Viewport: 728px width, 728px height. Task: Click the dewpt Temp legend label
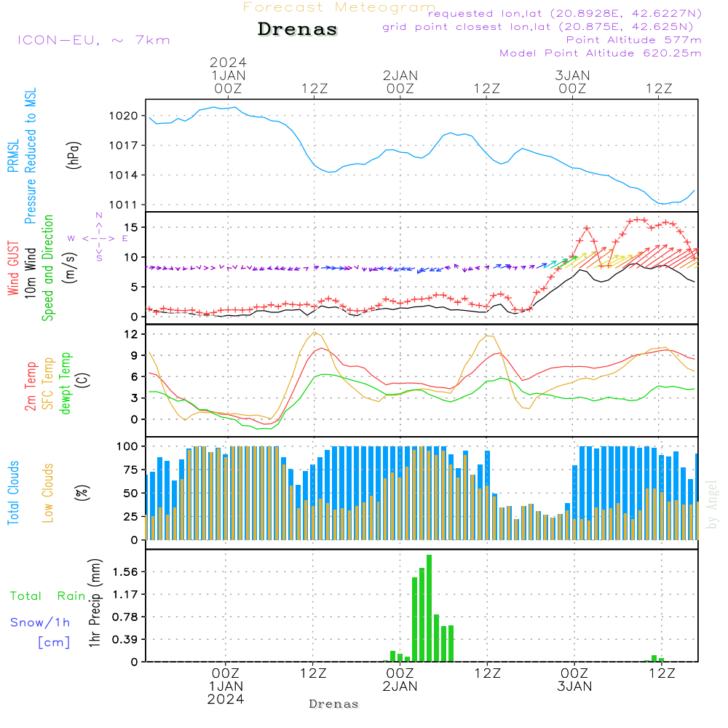(x=66, y=384)
